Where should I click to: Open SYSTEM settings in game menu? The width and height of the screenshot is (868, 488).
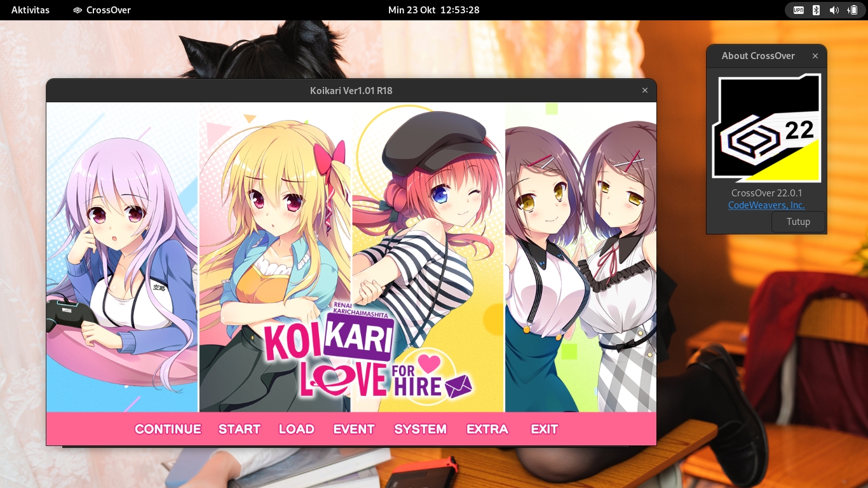pyautogui.click(x=421, y=429)
